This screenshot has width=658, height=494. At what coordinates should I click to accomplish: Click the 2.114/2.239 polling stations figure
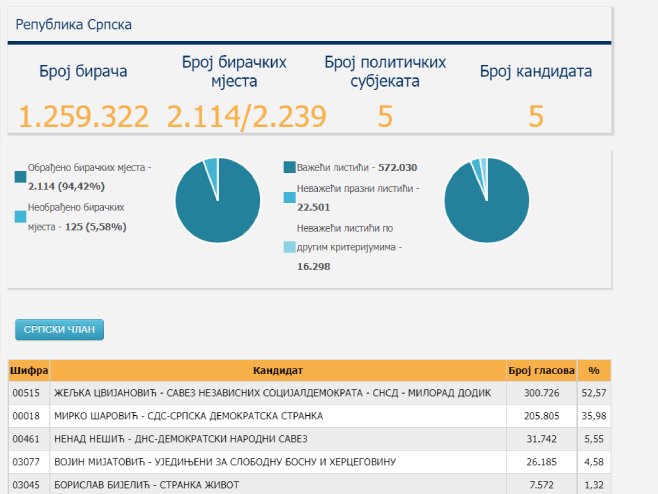point(246,117)
